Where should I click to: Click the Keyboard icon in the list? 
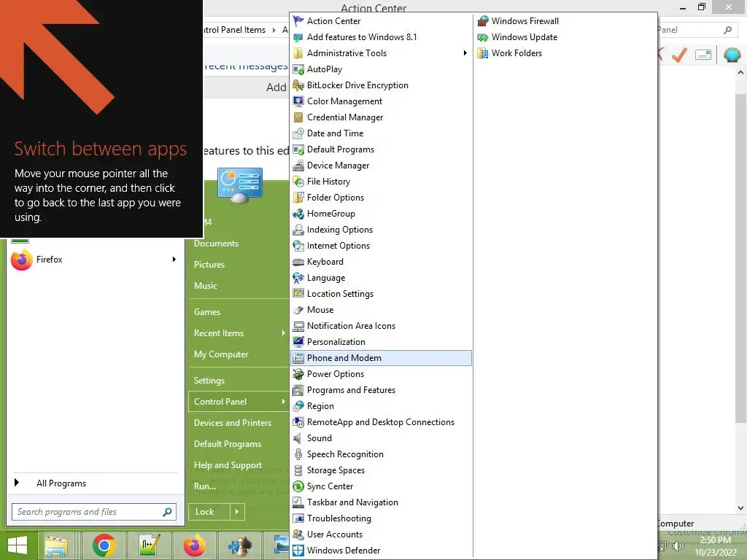pyautogui.click(x=298, y=262)
